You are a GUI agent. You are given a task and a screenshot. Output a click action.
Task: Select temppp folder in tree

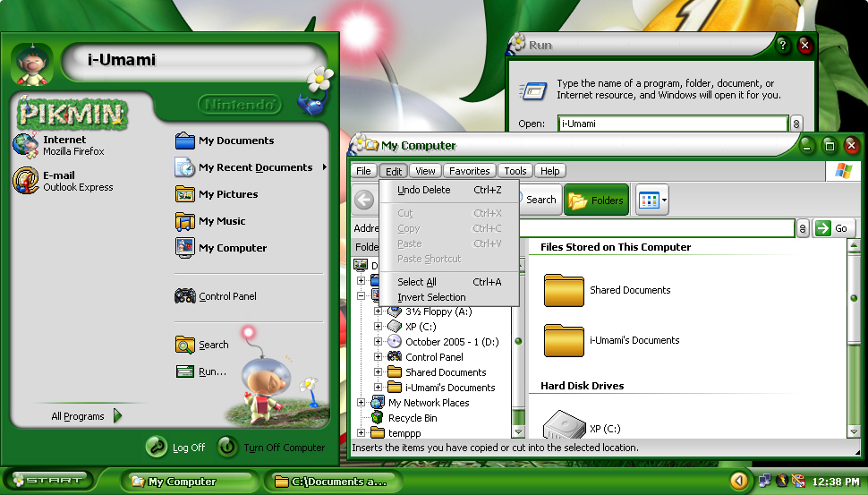(x=396, y=433)
